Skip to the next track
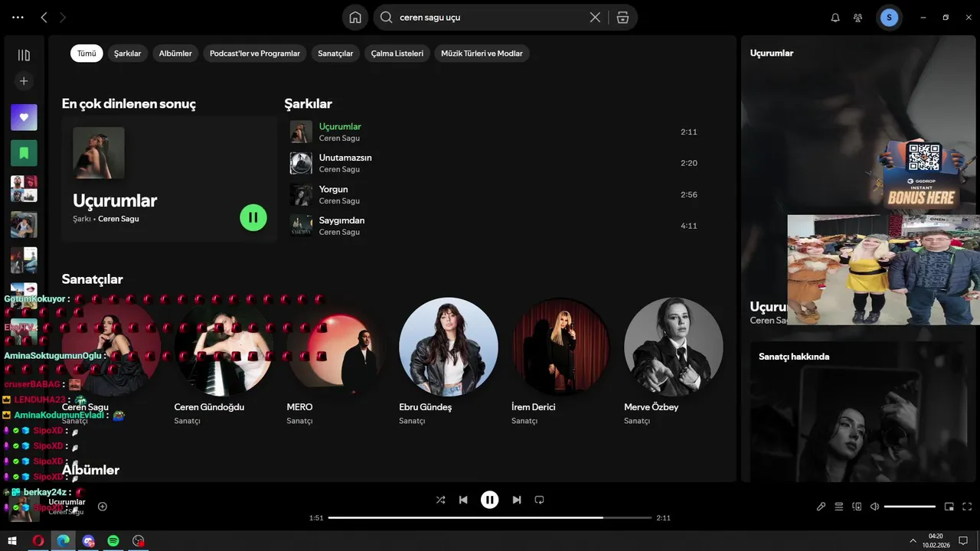Viewport: 980px width, 551px height. point(517,500)
